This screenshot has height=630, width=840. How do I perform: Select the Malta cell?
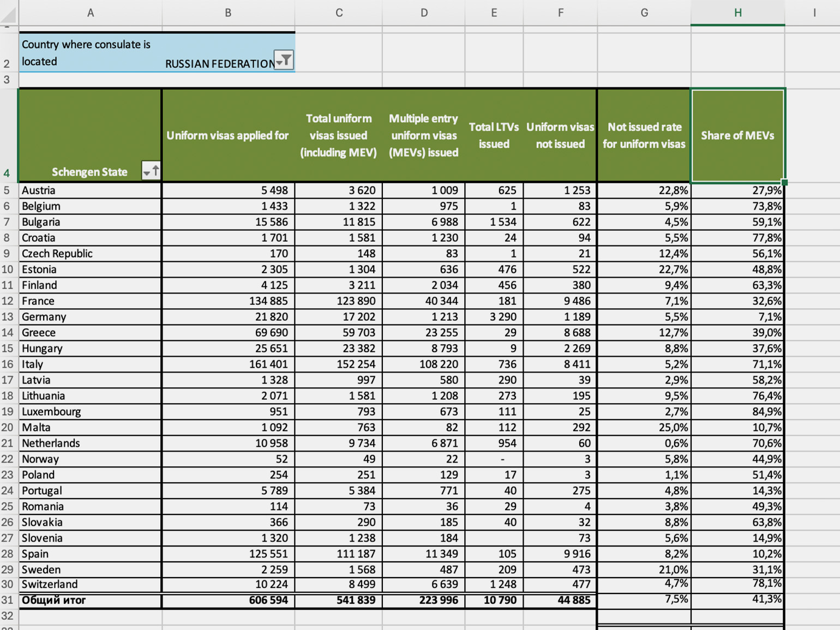click(x=91, y=428)
